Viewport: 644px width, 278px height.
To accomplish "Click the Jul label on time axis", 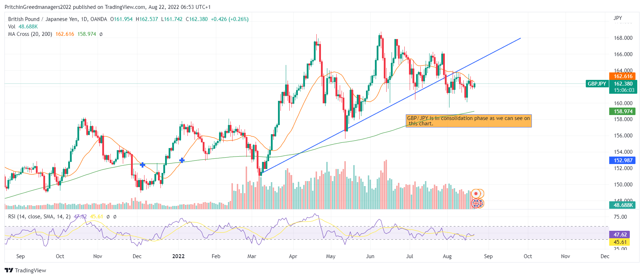I will pos(410,256).
